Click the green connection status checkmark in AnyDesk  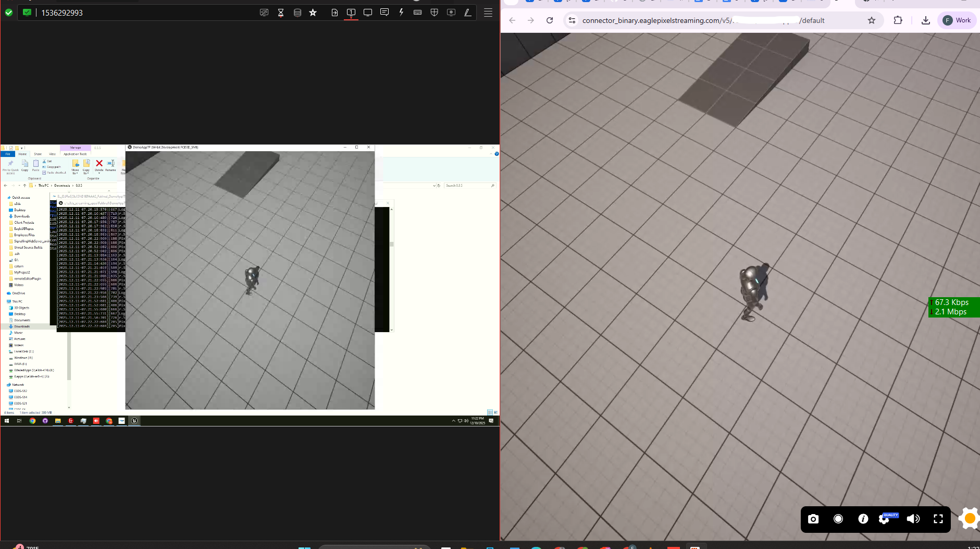pos(8,13)
